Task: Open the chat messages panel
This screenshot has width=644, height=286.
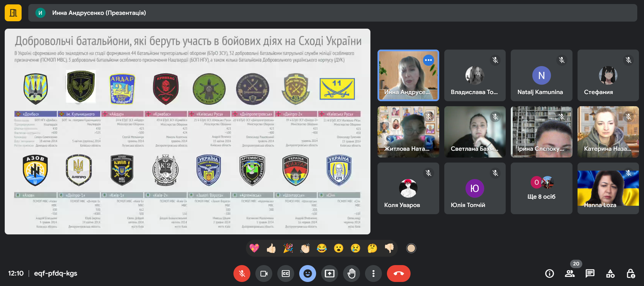Action: click(x=590, y=274)
